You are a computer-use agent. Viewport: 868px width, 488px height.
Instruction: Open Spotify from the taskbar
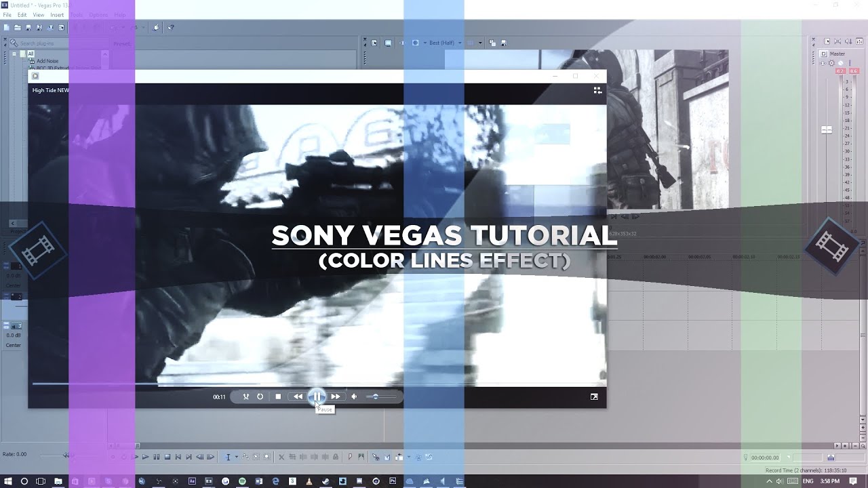[242, 481]
